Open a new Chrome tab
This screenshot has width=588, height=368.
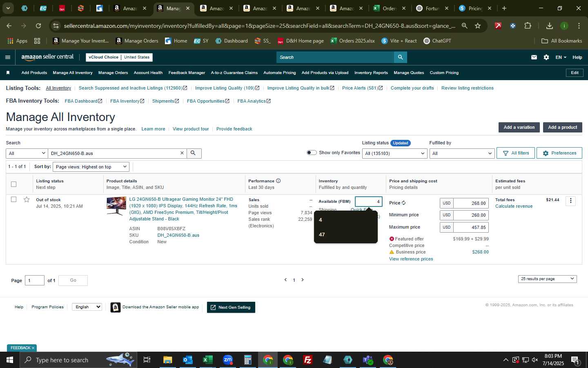pos(504,8)
